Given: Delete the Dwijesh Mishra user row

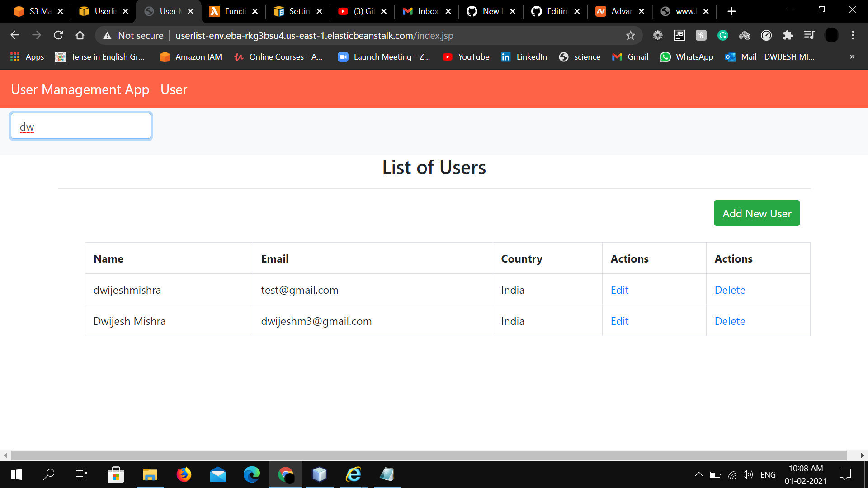Looking at the screenshot, I should click(x=730, y=321).
